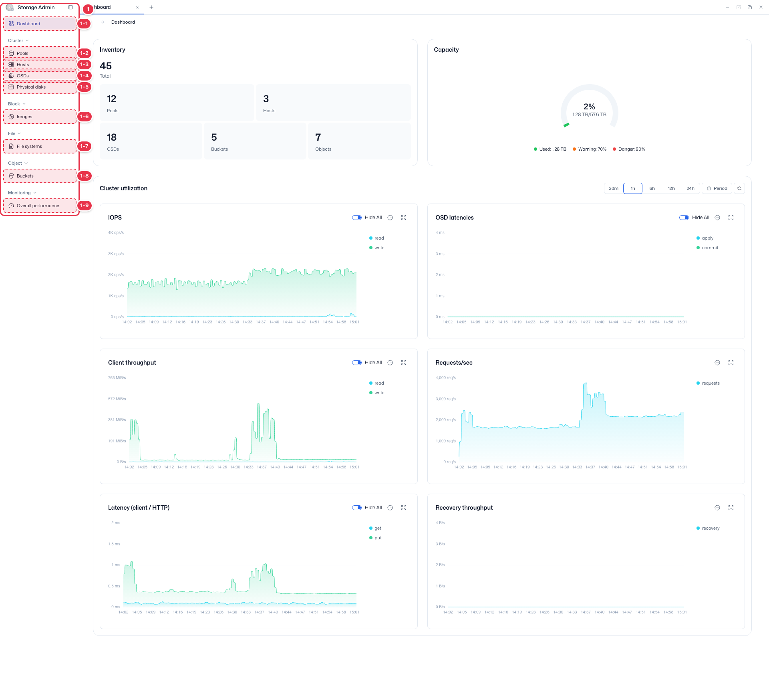Collapse the Object section
This screenshot has width=769, height=700.
[18, 163]
